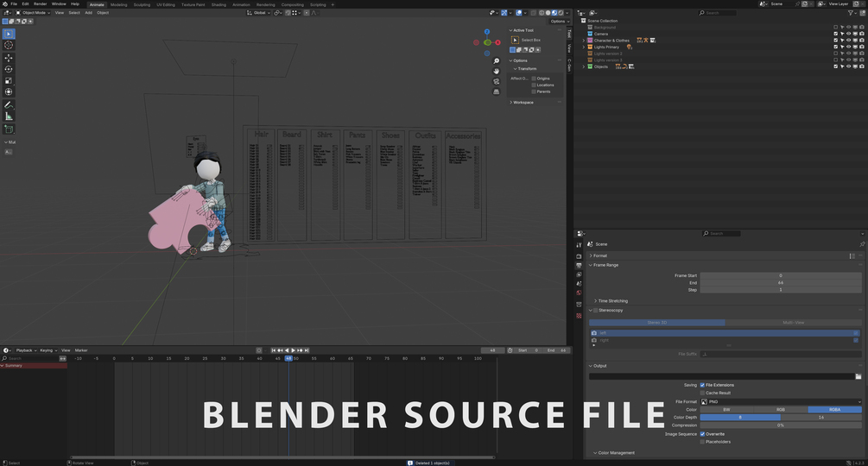Set color depth to 16

(821, 418)
